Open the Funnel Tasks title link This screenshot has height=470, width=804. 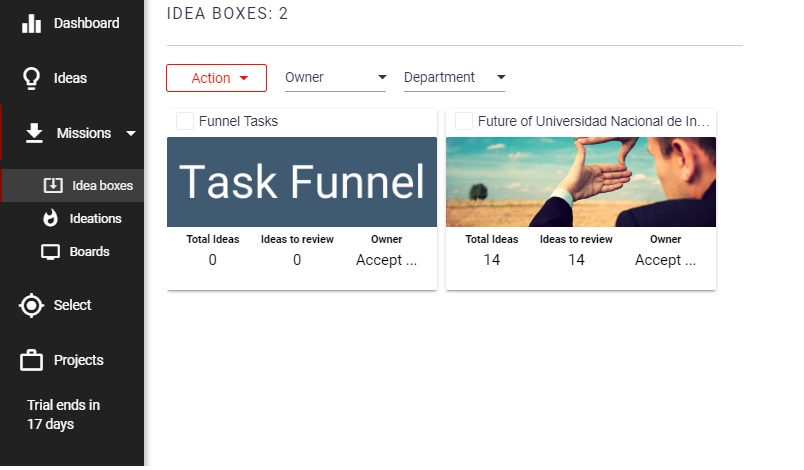(238, 121)
